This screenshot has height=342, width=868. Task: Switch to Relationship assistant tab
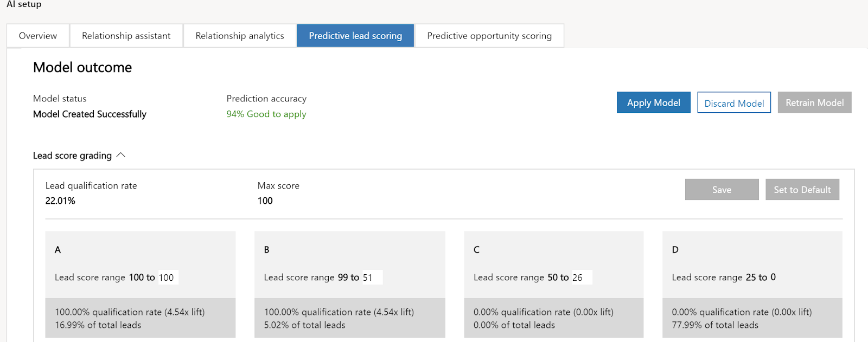(126, 36)
